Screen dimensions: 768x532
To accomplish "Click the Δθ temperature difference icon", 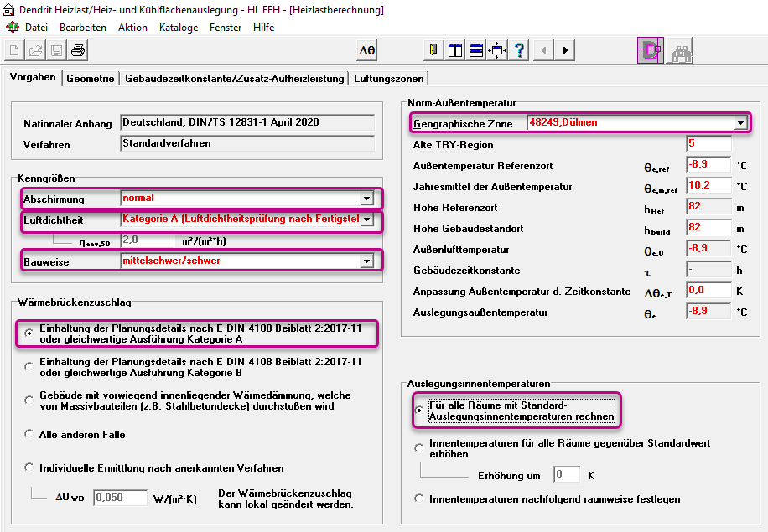I will pos(367,50).
